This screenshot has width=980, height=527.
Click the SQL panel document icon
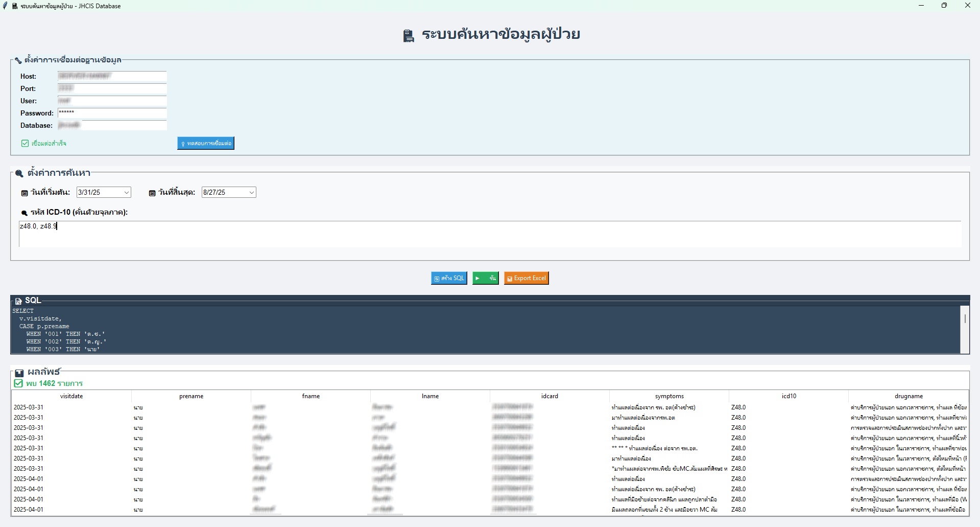coord(18,301)
